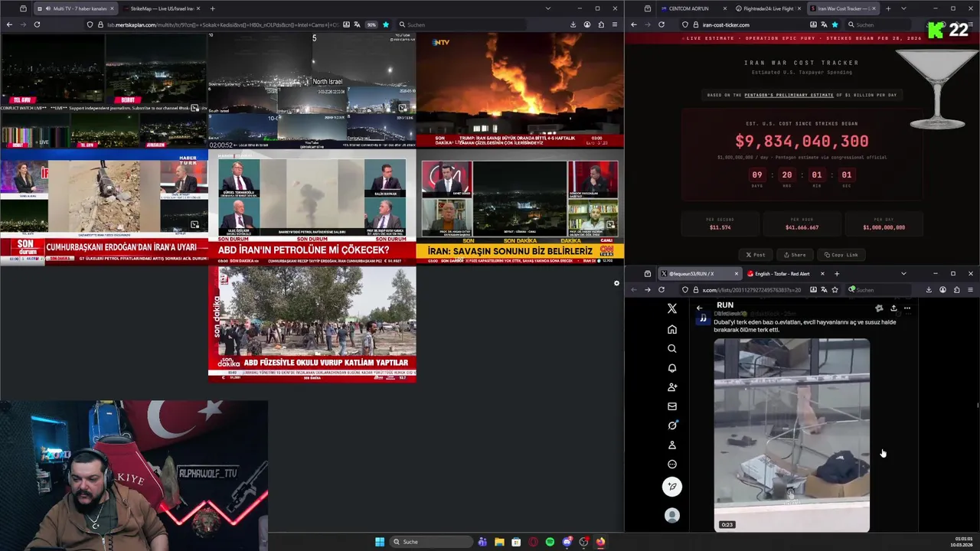This screenshot has width=980, height=551.
Task: Open X messages envelope icon
Action: 672,406
